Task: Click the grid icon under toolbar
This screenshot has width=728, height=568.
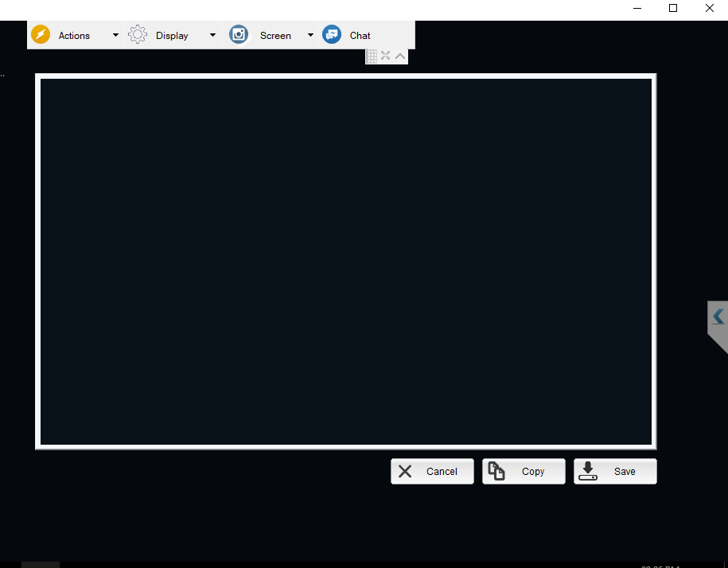Action: click(372, 56)
